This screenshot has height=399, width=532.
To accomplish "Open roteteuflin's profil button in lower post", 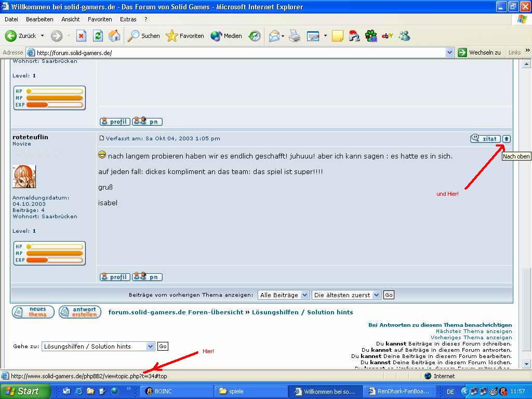I will click(x=115, y=277).
